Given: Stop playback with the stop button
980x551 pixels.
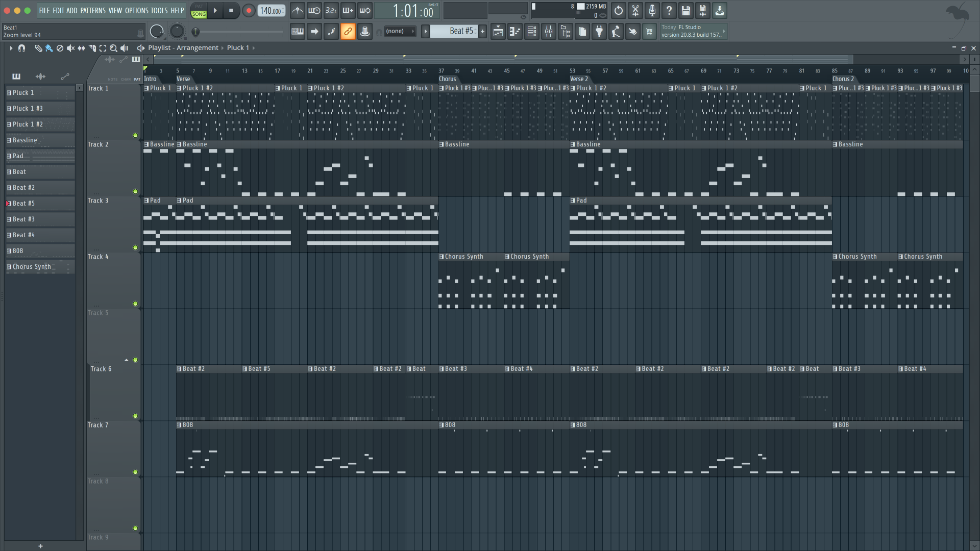Looking at the screenshot, I should pos(231,11).
